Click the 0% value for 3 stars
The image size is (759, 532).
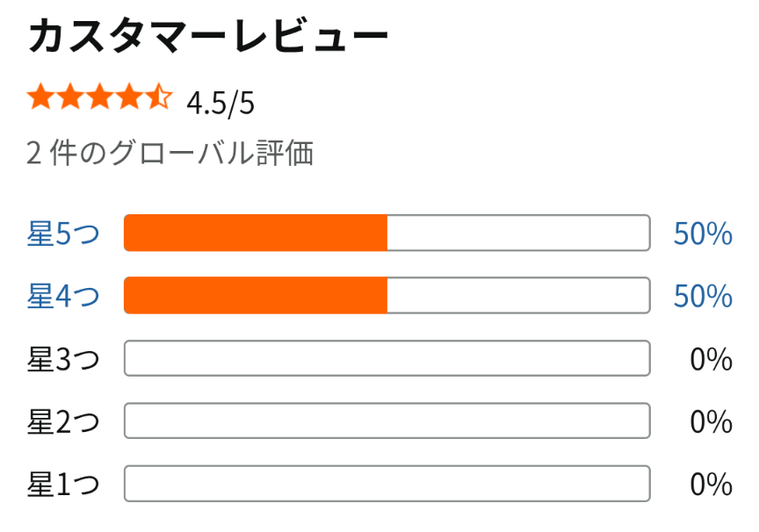pos(711,359)
